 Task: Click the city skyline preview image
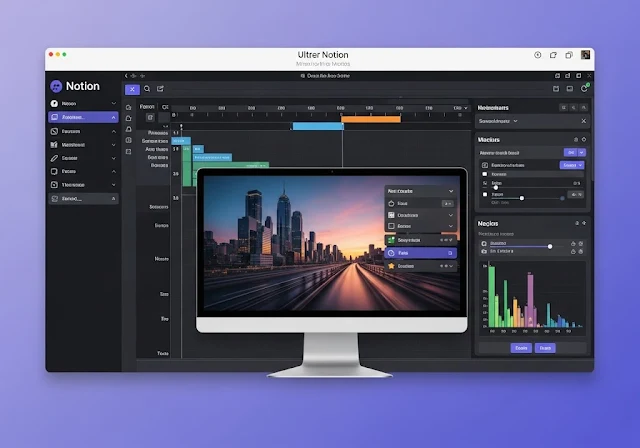coord(332,243)
